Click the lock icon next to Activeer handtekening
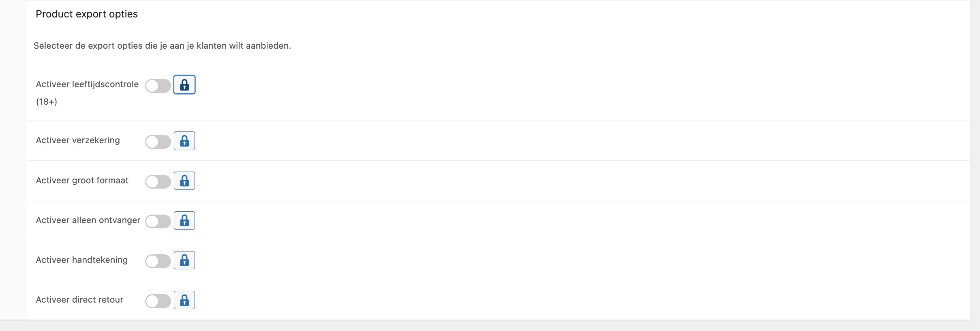Screen dimensions: 980x331 [x=184, y=260]
